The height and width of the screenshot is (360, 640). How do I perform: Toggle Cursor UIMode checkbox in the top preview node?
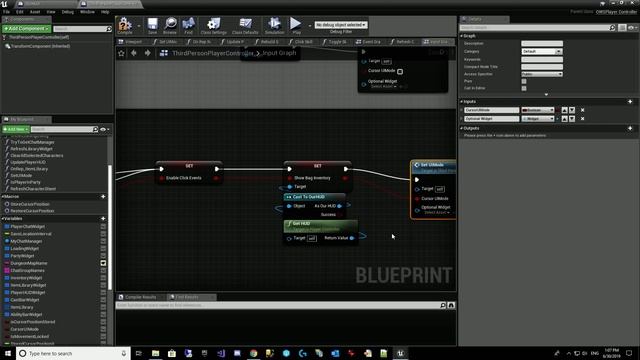pos(400,71)
